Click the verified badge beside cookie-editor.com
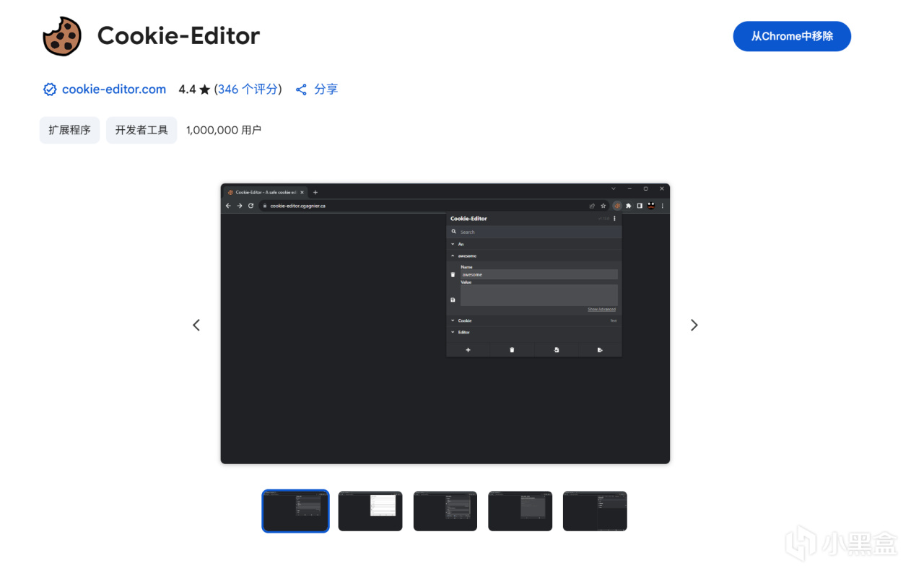 point(50,90)
